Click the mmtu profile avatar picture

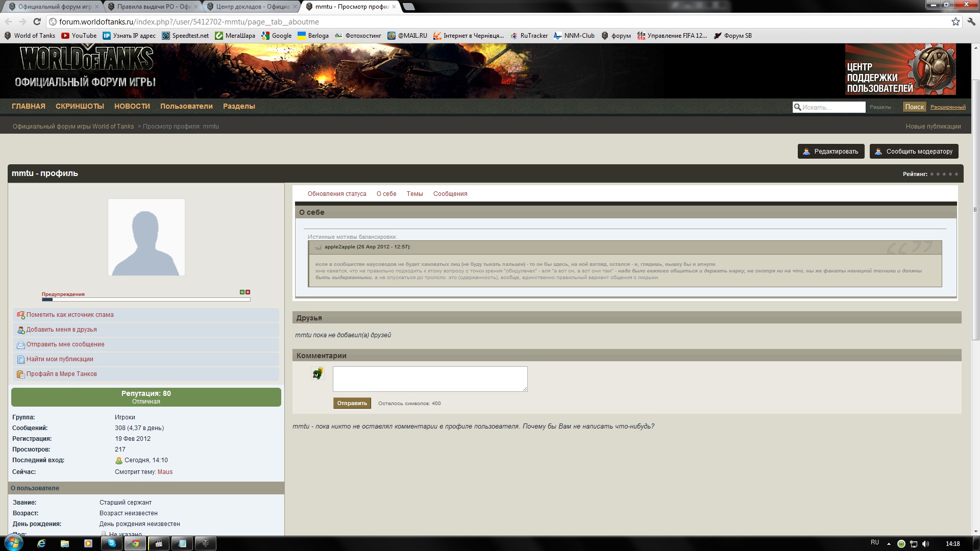(x=146, y=237)
